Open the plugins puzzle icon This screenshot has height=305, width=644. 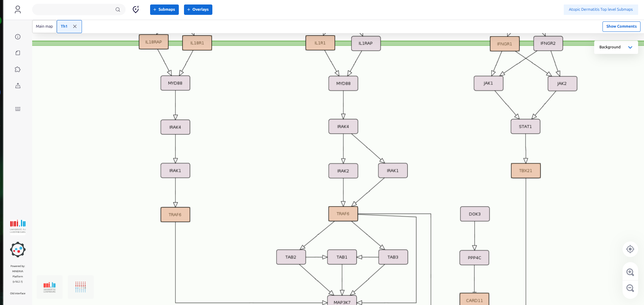[x=18, y=69]
